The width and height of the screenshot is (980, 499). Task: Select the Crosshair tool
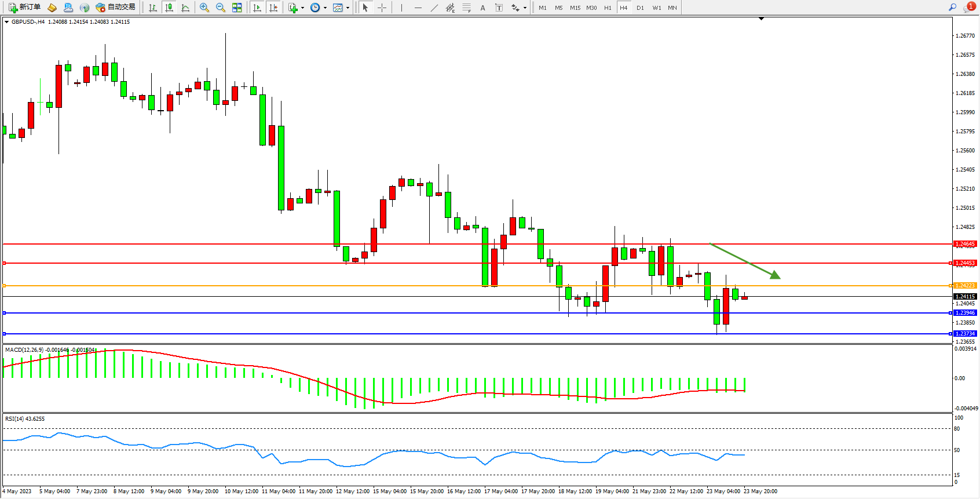pyautogui.click(x=382, y=8)
